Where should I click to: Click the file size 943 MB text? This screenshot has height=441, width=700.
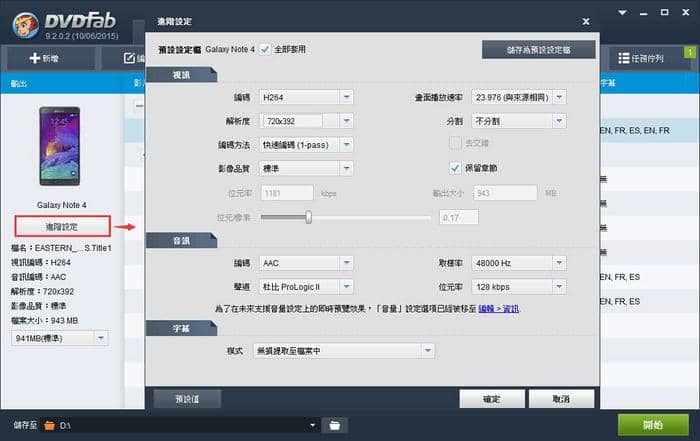44,320
